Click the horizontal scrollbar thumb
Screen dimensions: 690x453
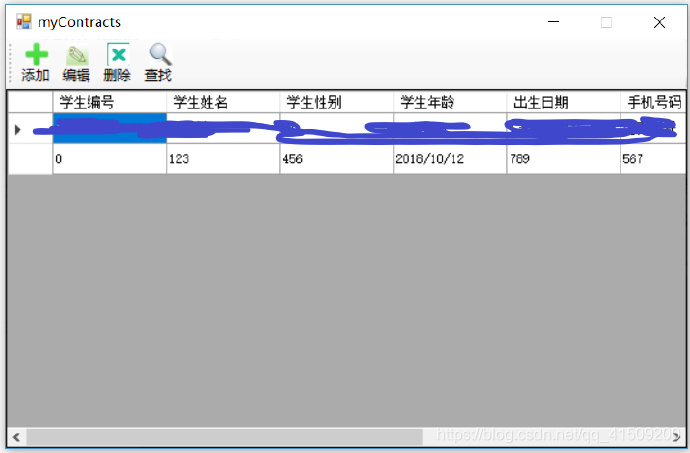(224, 437)
